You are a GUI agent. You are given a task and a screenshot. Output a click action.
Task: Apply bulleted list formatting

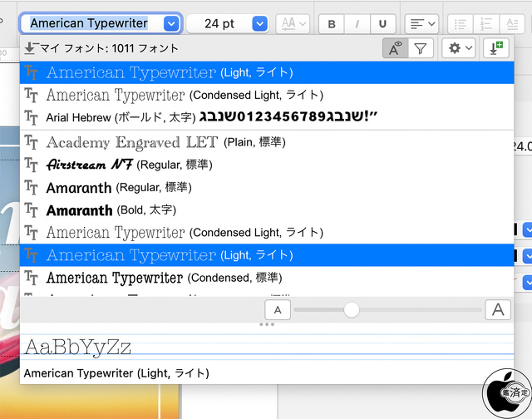click(x=461, y=24)
